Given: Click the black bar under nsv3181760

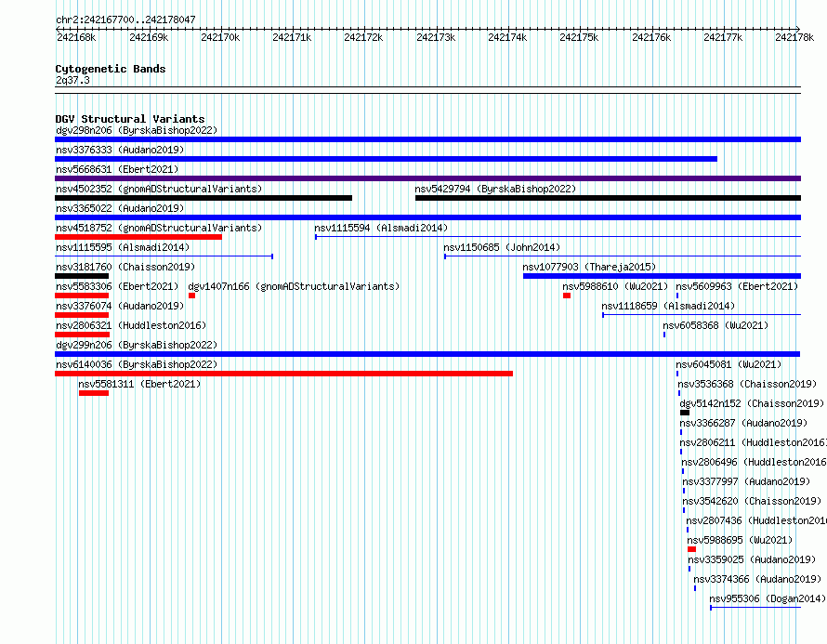Looking at the screenshot, I should [x=82, y=276].
